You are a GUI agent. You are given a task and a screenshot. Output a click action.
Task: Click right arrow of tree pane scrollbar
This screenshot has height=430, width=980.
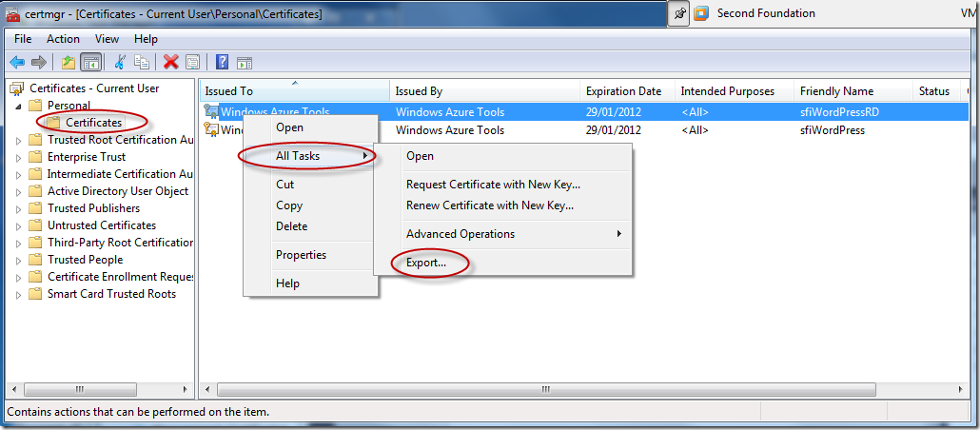coord(185,389)
